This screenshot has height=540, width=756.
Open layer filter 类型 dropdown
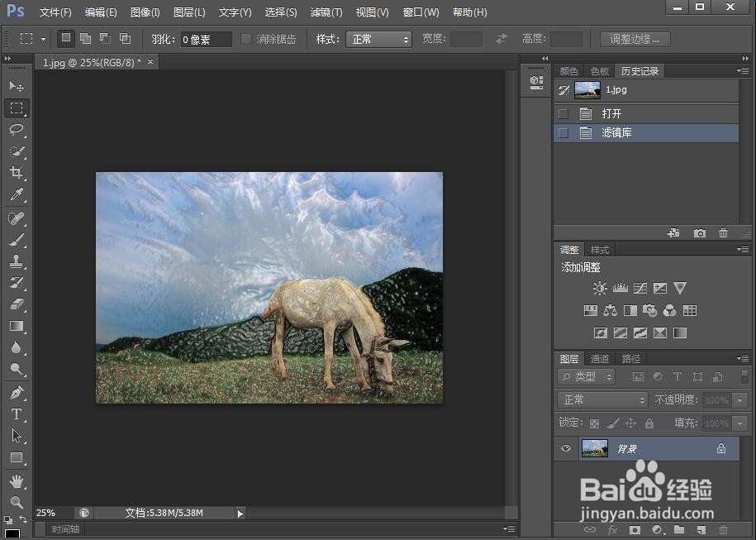587,376
